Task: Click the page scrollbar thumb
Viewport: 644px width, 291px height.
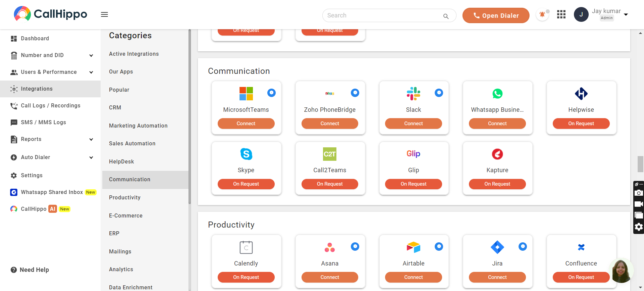Action: [640, 164]
